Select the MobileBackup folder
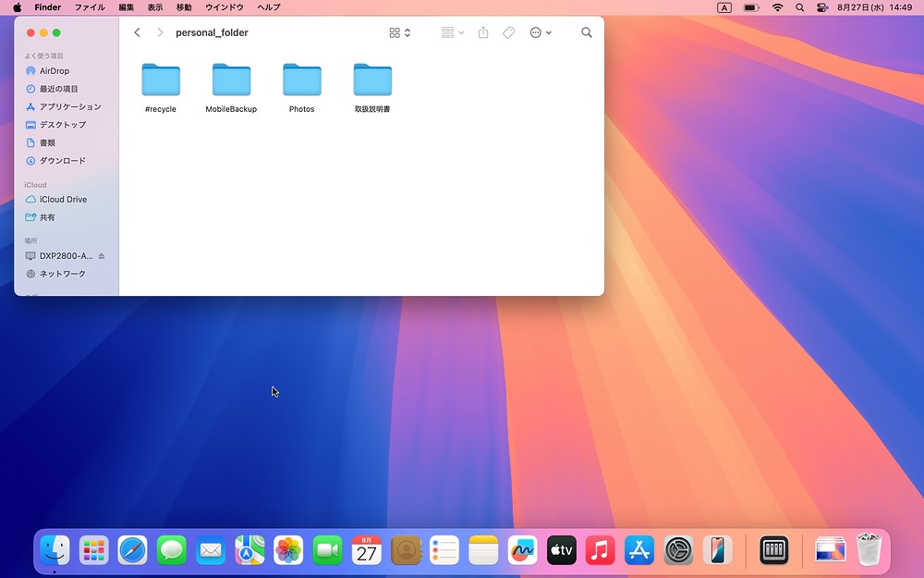Screen dimensions: 924x578 tap(231, 81)
